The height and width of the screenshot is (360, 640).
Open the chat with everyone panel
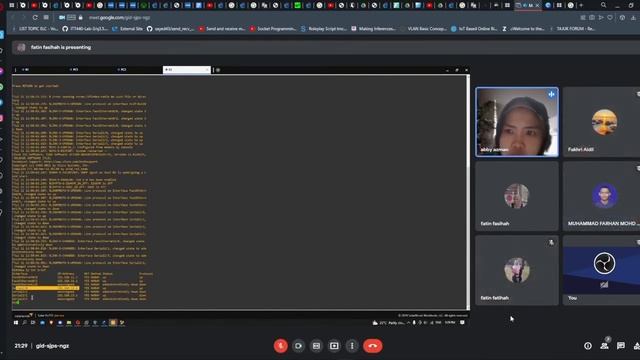[621, 346]
